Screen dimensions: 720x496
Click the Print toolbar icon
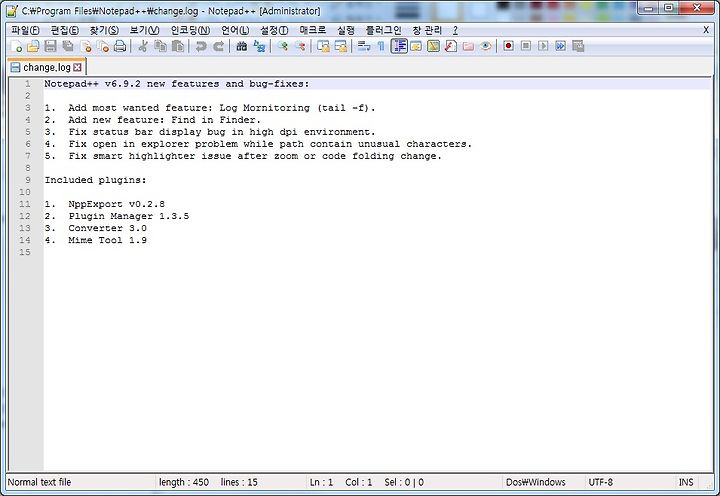click(120, 46)
